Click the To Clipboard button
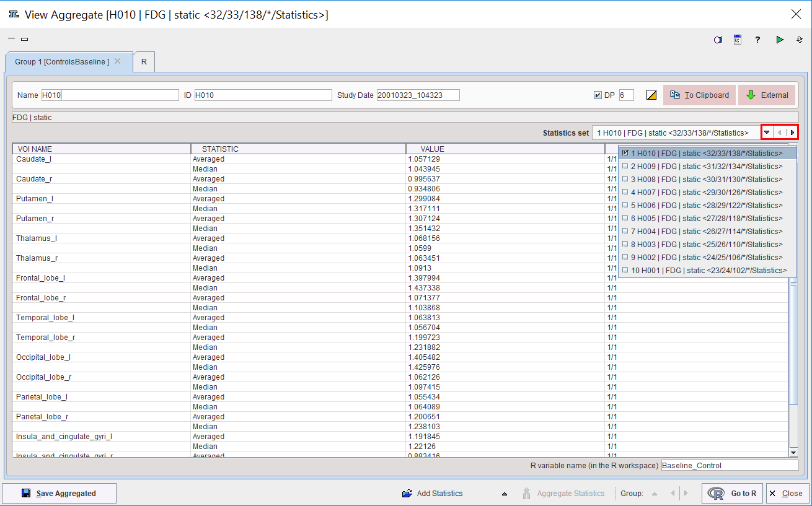 point(700,95)
